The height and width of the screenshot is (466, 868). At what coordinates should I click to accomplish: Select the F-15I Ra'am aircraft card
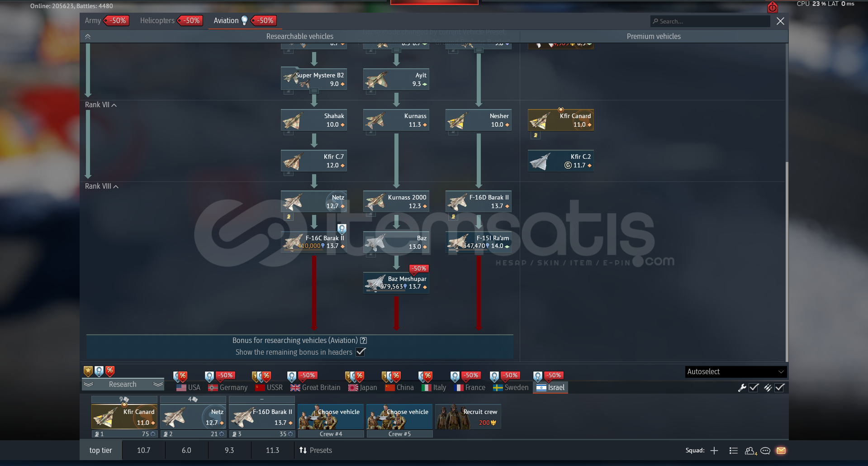pos(479,242)
